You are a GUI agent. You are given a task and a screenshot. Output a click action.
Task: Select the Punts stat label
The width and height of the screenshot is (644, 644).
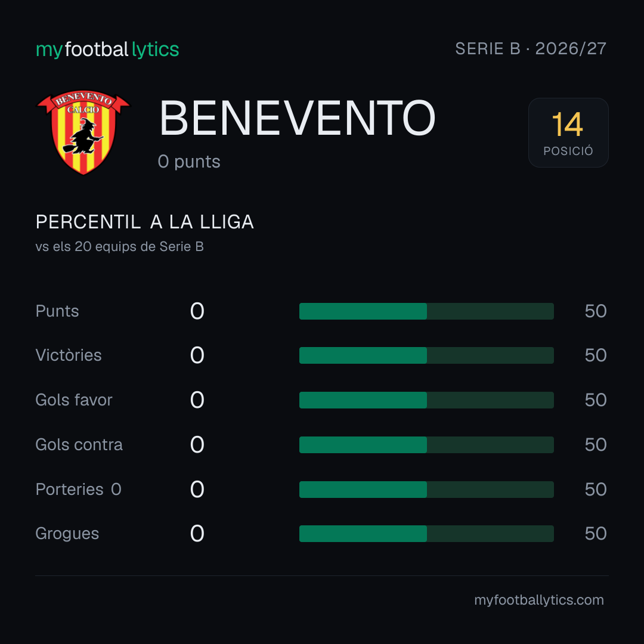coord(57,311)
